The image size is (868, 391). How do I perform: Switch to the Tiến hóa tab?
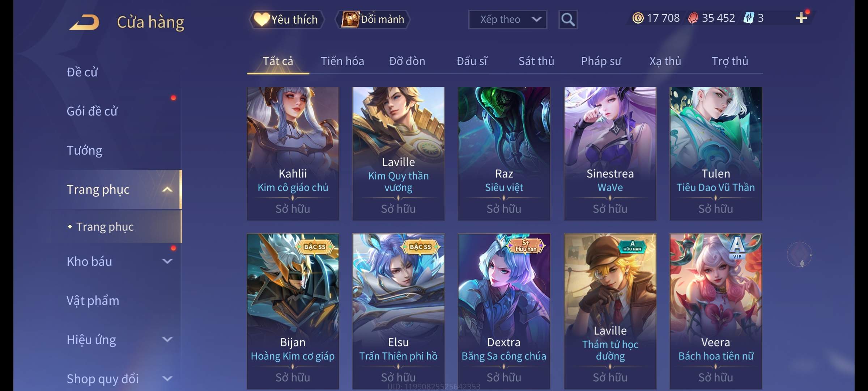[x=342, y=61]
